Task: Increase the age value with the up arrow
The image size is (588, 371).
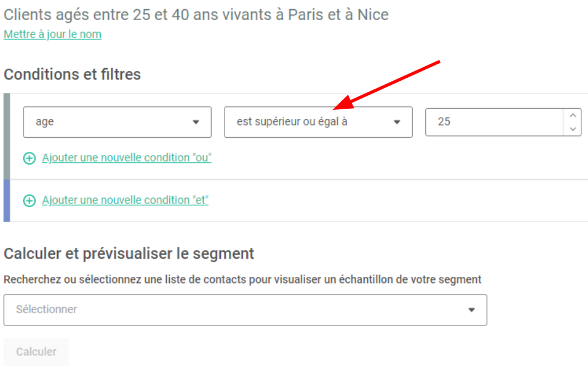Action: [x=573, y=115]
